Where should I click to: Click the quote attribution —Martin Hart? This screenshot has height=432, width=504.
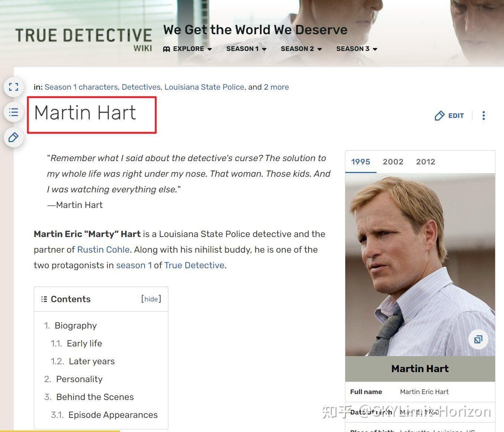(75, 205)
